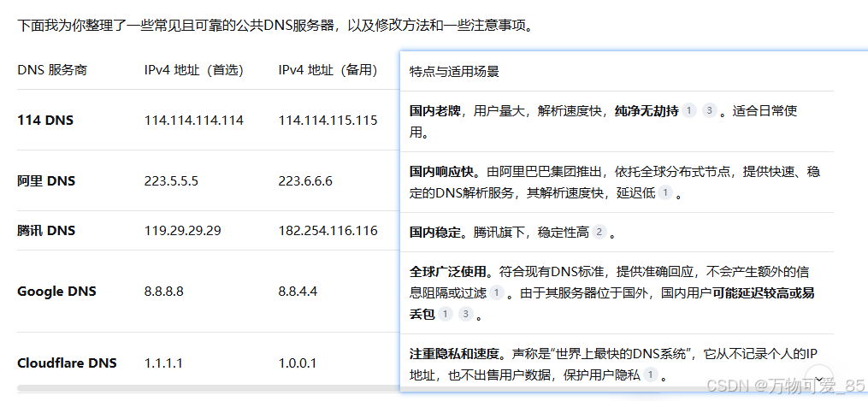This screenshot has width=868, height=401.
Task: Open citation badge 3 after 丢包 in Google row
Action: (x=466, y=314)
